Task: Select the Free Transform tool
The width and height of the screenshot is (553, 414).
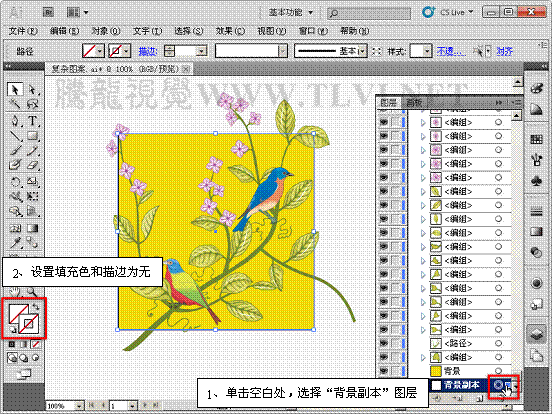Action: click(x=32, y=196)
